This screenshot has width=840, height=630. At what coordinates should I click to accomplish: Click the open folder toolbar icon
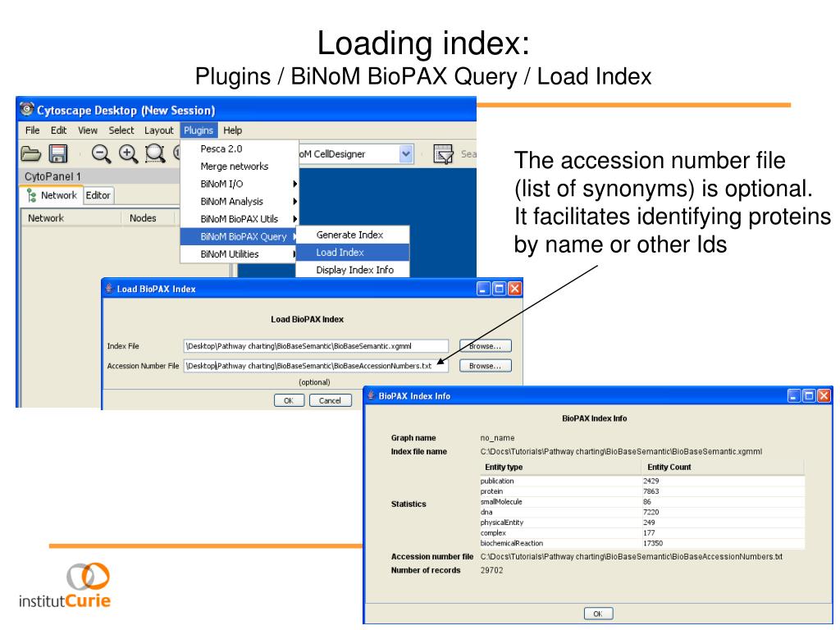30,154
